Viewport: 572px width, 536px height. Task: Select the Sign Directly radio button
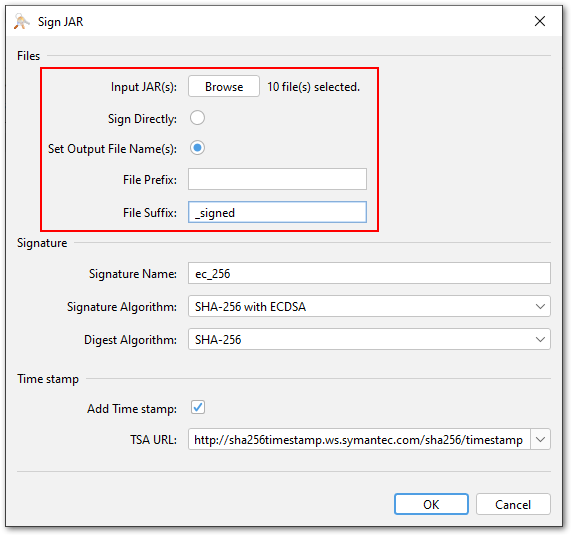point(197,118)
